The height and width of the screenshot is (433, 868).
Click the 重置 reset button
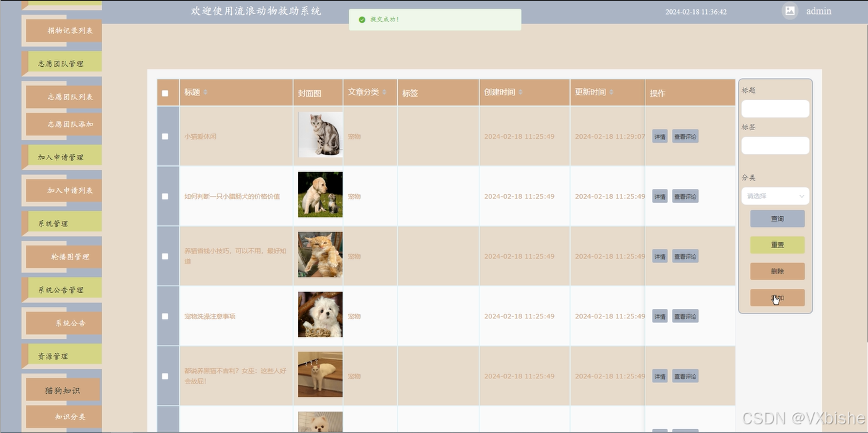coord(777,245)
